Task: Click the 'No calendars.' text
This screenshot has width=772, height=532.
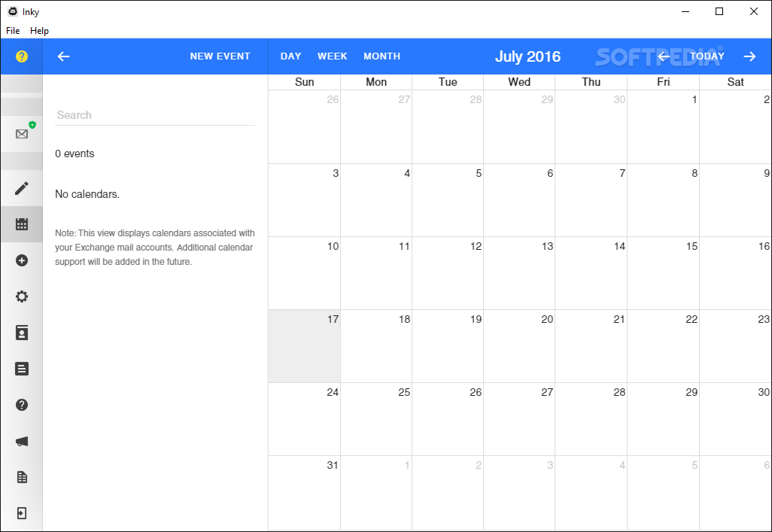Action: [x=87, y=194]
